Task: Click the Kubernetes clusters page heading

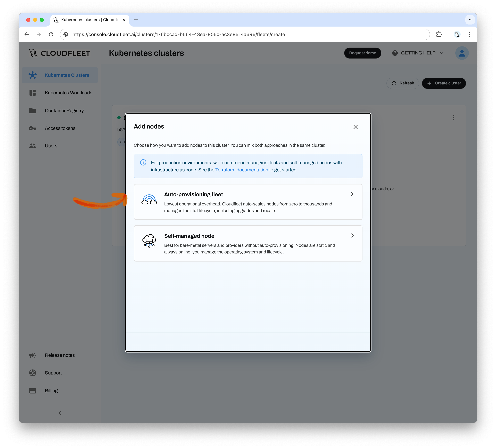Action: 146,53
